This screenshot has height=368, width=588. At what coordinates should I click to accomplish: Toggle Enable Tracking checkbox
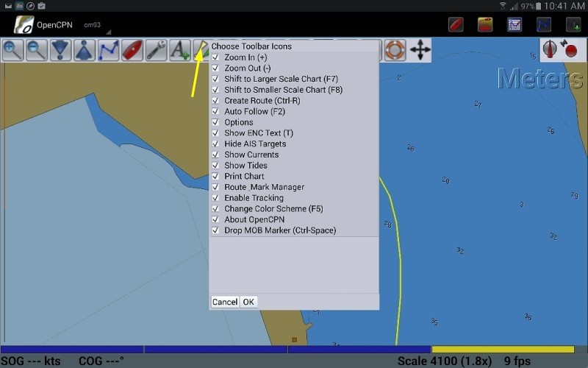tap(215, 198)
